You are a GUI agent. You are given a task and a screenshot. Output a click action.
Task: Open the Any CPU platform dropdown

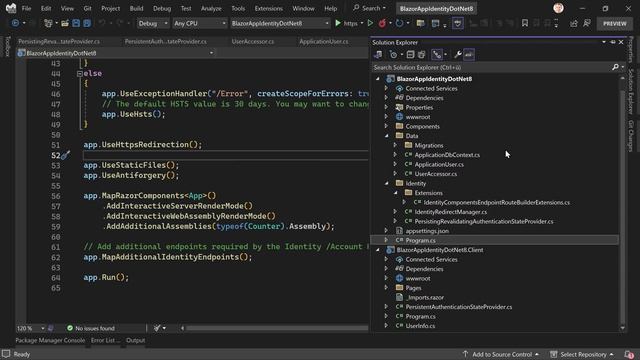pyautogui.click(x=200, y=23)
